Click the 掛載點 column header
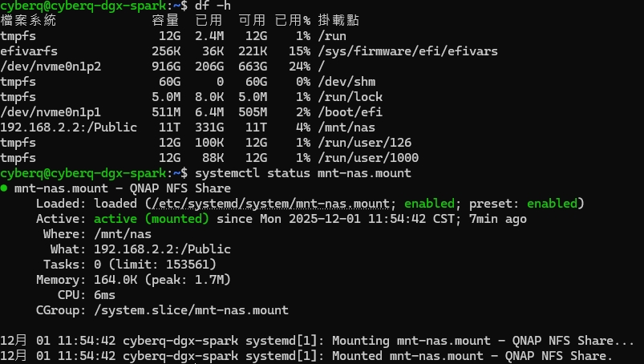This screenshot has width=644, height=364. (340, 21)
